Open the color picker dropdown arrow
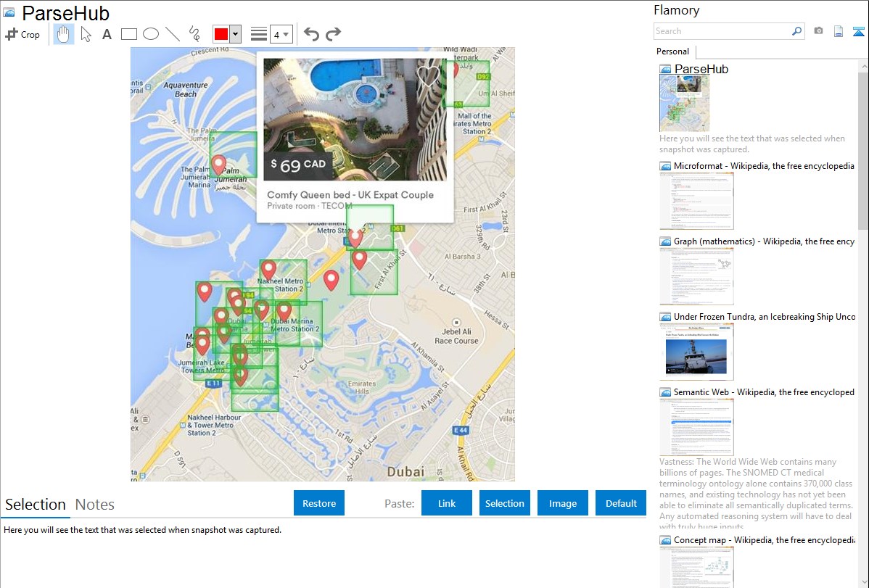 pyautogui.click(x=236, y=34)
